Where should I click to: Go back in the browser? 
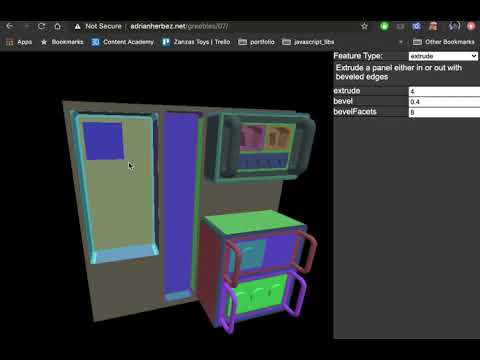[9, 26]
